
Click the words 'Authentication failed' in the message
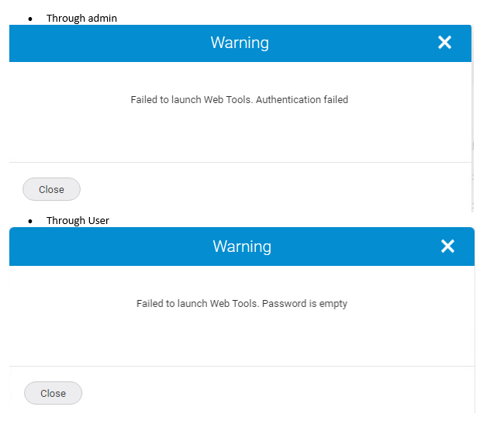302,99
